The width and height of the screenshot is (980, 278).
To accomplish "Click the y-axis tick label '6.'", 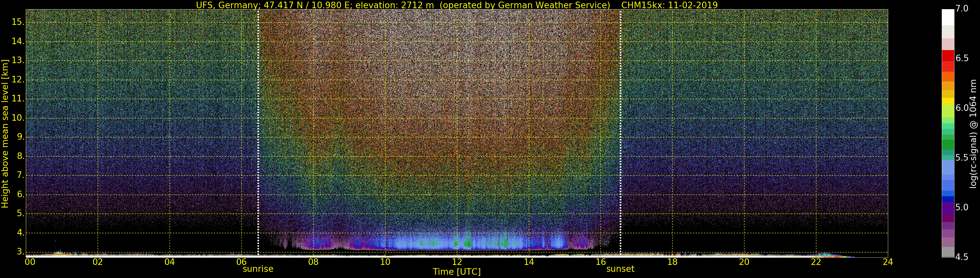I will point(20,195).
